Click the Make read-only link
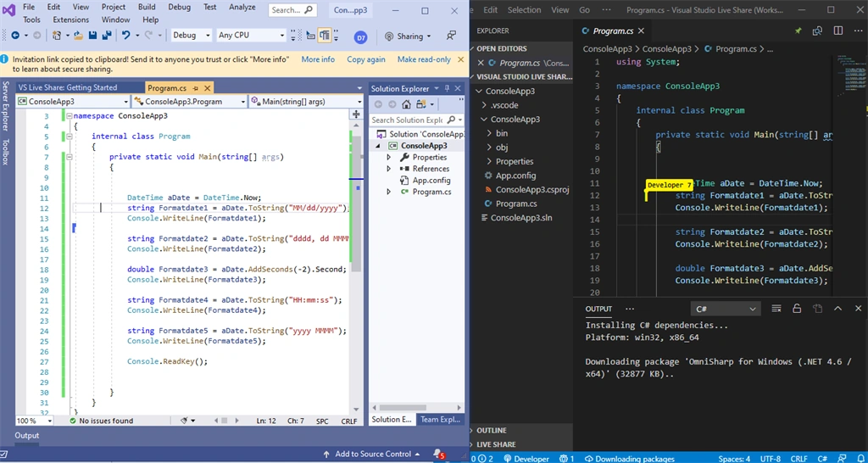The image size is (868, 463). point(424,59)
